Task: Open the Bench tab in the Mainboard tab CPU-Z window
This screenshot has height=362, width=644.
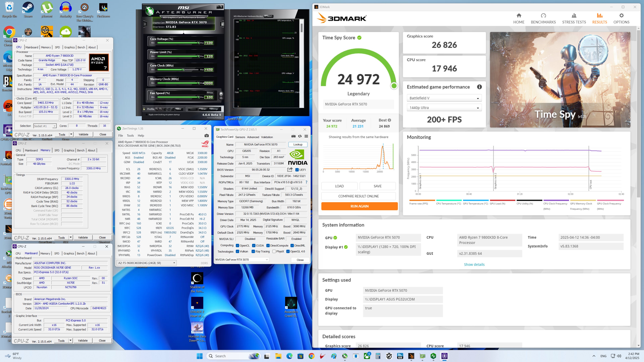Action: [80, 253]
